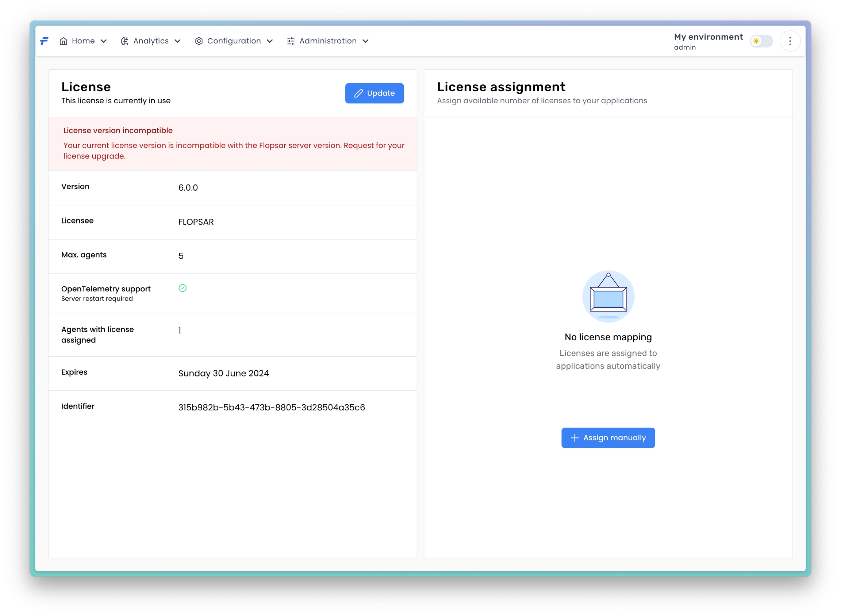Click the Configuration hexagon icon
Viewport: 841px width, 616px height.
[199, 41]
